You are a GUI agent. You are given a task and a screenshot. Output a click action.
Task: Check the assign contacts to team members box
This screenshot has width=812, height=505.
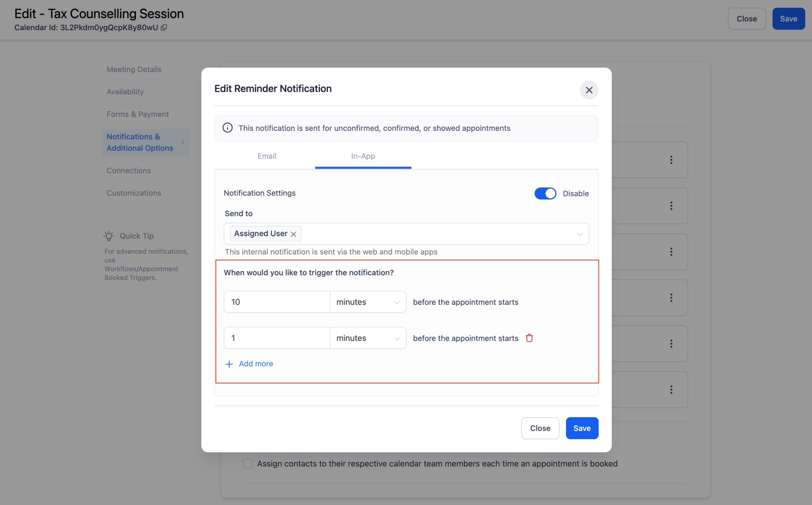248,464
